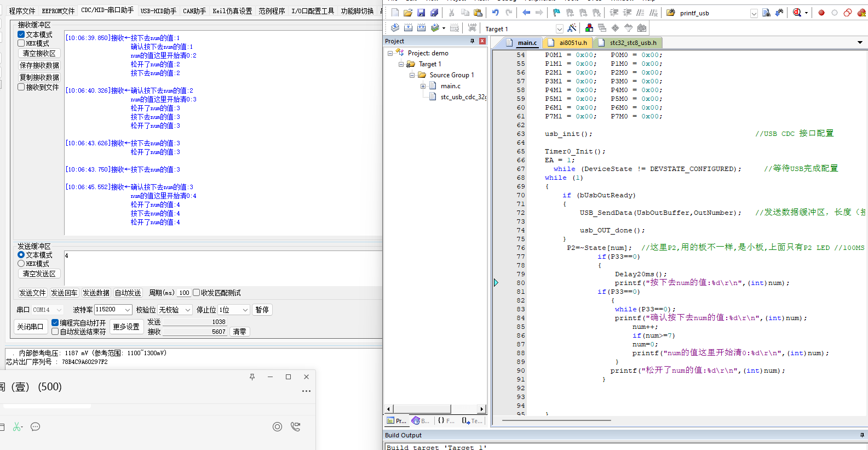The image size is (868, 450).
Task: Click the 清零 counter reset button
Action: (x=240, y=332)
